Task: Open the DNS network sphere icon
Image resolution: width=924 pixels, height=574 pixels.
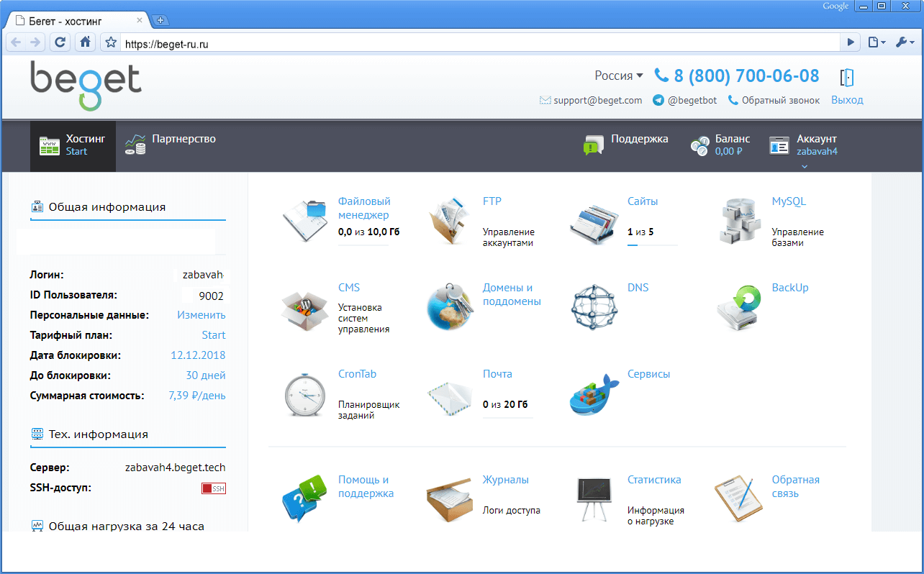Action: click(x=594, y=306)
